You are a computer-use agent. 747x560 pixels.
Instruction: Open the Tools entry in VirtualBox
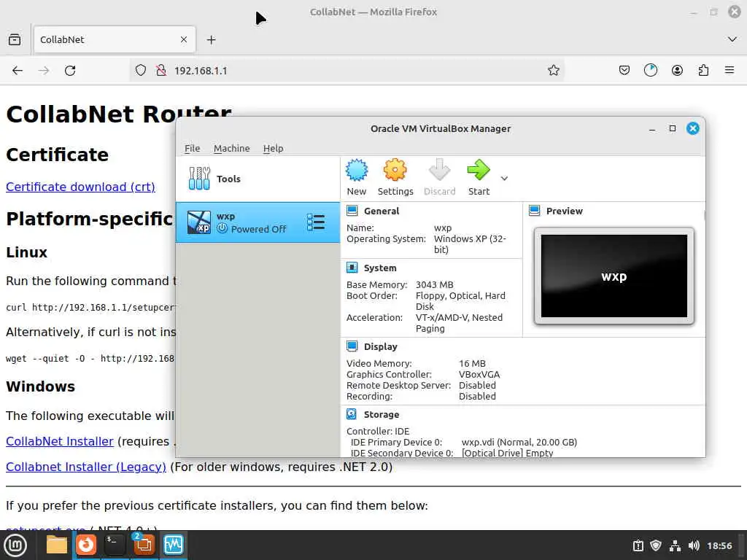click(x=258, y=179)
